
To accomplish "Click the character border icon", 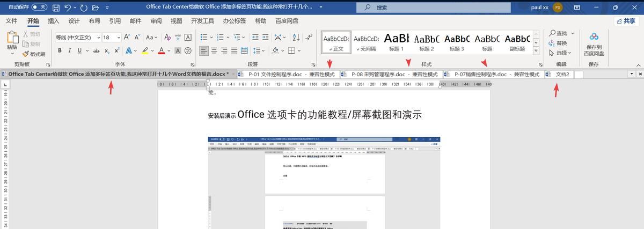I will pyautogui.click(x=188, y=38).
